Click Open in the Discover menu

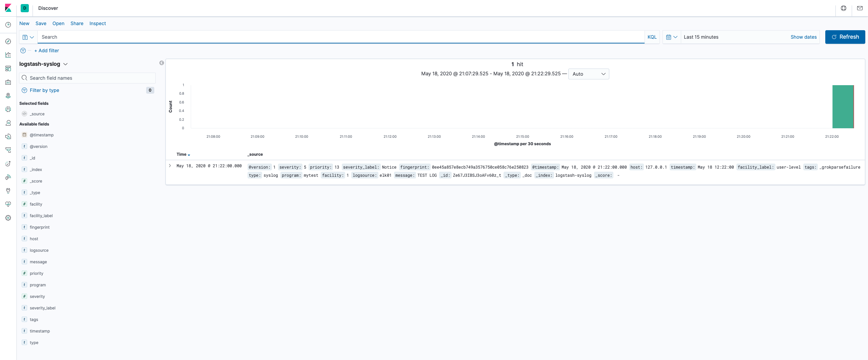coord(58,23)
